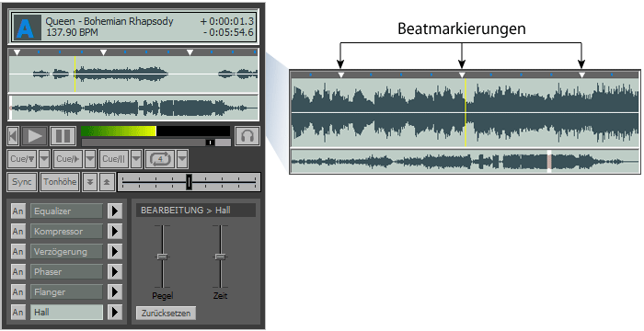
Task: Click the 137.90 BPM display
Action: (x=72, y=32)
